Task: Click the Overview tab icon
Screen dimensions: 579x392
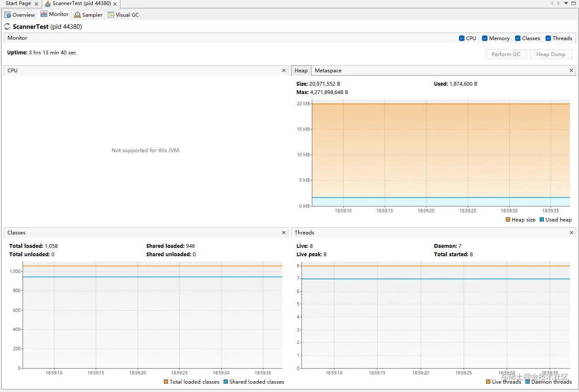Action: [8, 15]
